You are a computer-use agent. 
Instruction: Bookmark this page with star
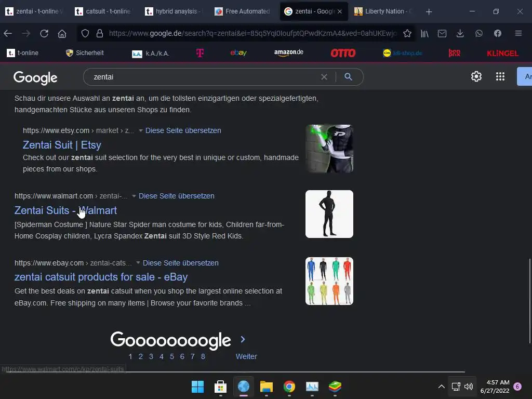click(407, 33)
